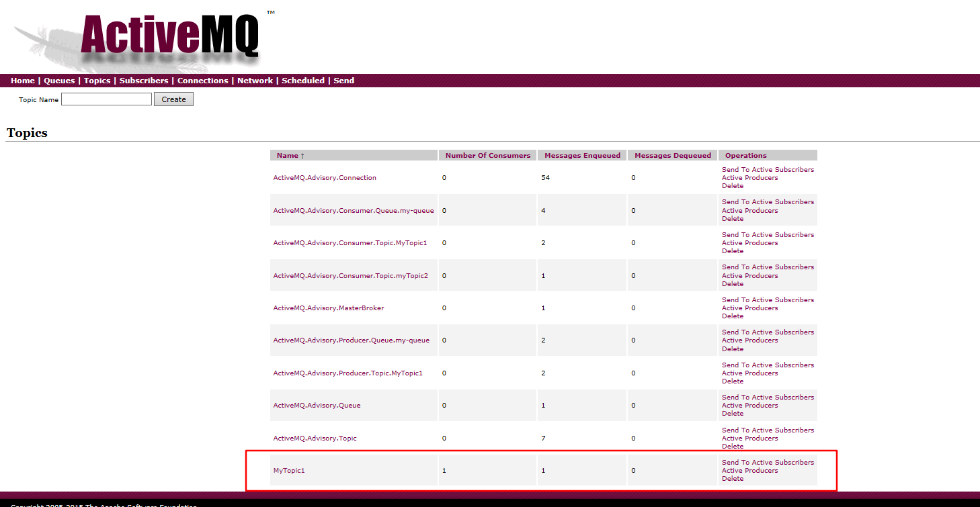
Task: Send To Active Subscribers for MyTopic1
Action: click(x=768, y=463)
